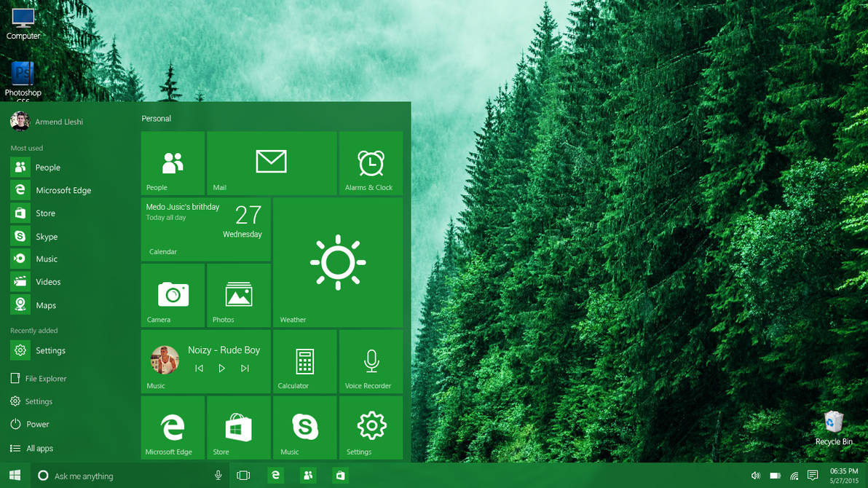The height and width of the screenshot is (488, 868).
Task: Open the Alarms & Clock tile
Action: click(x=371, y=163)
